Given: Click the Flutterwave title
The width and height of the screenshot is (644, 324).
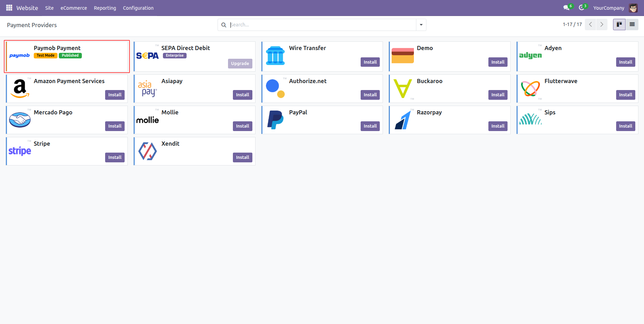Looking at the screenshot, I should pos(561,81).
